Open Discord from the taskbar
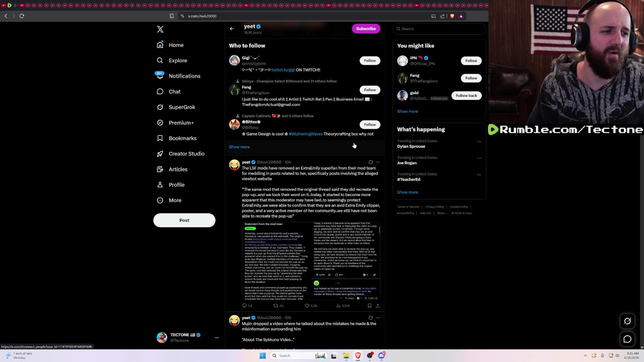644x362 pixels. point(382,356)
